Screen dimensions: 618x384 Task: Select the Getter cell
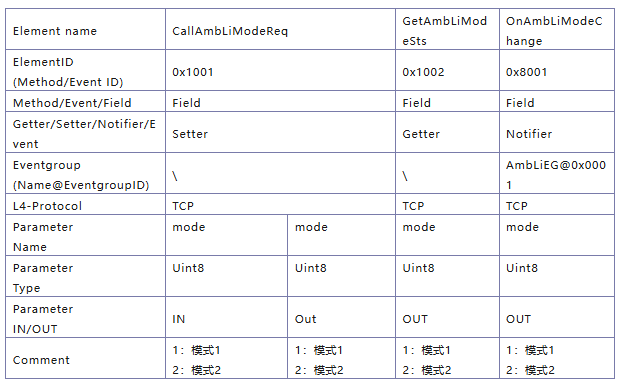click(x=447, y=132)
